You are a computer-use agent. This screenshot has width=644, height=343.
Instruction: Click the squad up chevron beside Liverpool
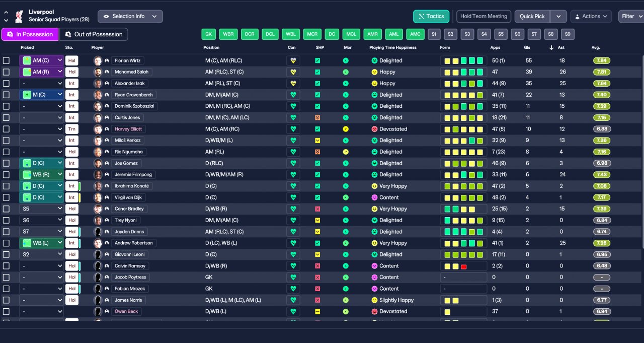coord(6,13)
